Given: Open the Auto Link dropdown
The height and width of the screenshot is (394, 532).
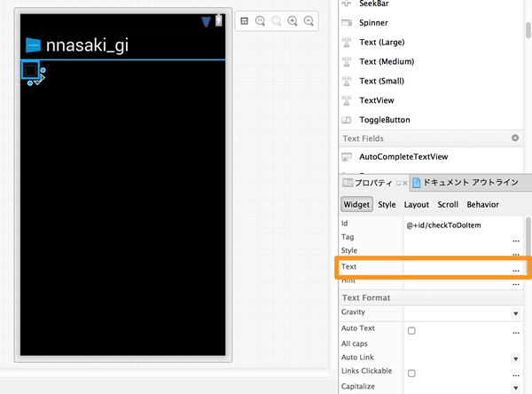Looking at the screenshot, I should pyautogui.click(x=516, y=359).
